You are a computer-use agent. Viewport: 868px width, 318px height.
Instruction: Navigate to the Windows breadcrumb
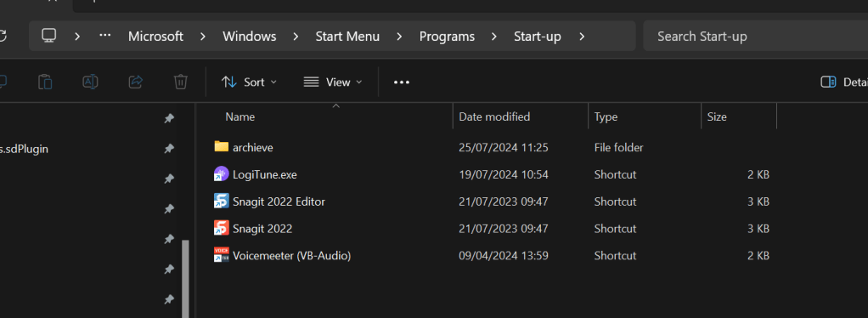point(249,37)
